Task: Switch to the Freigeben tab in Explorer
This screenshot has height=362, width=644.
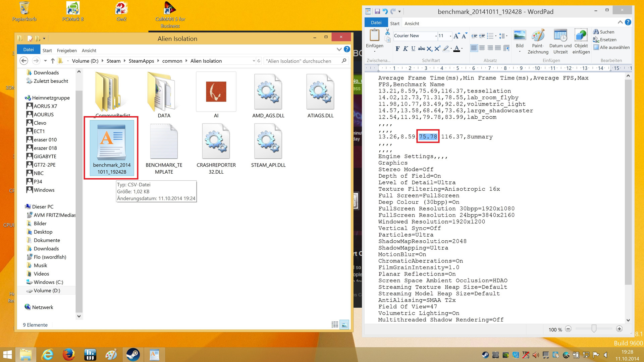Action: click(x=67, y=51)
